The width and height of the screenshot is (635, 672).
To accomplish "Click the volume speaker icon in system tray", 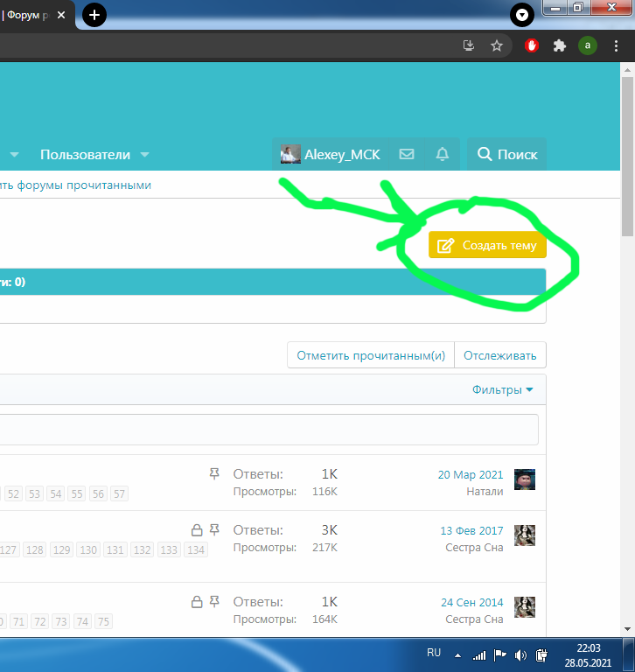I will [521, 654].
